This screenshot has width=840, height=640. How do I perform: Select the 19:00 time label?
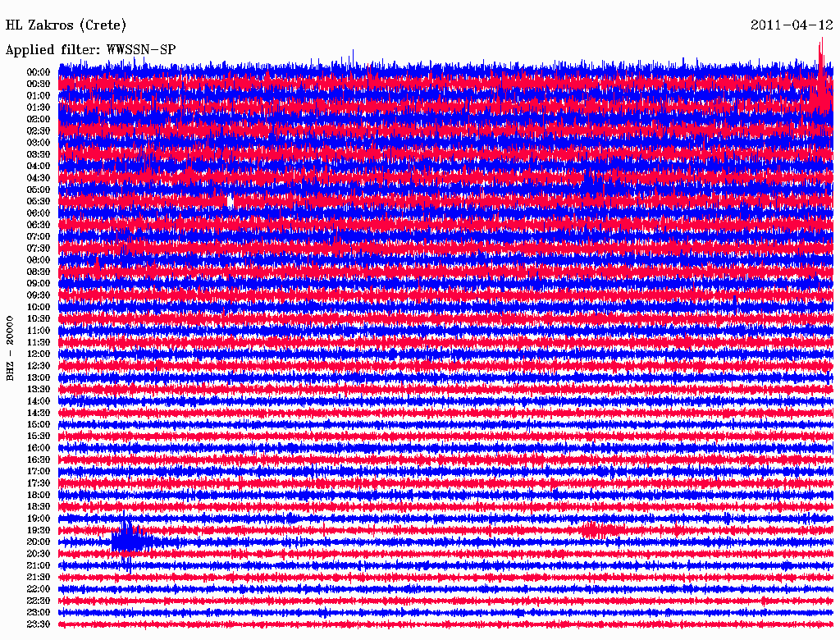pos(39,519)
